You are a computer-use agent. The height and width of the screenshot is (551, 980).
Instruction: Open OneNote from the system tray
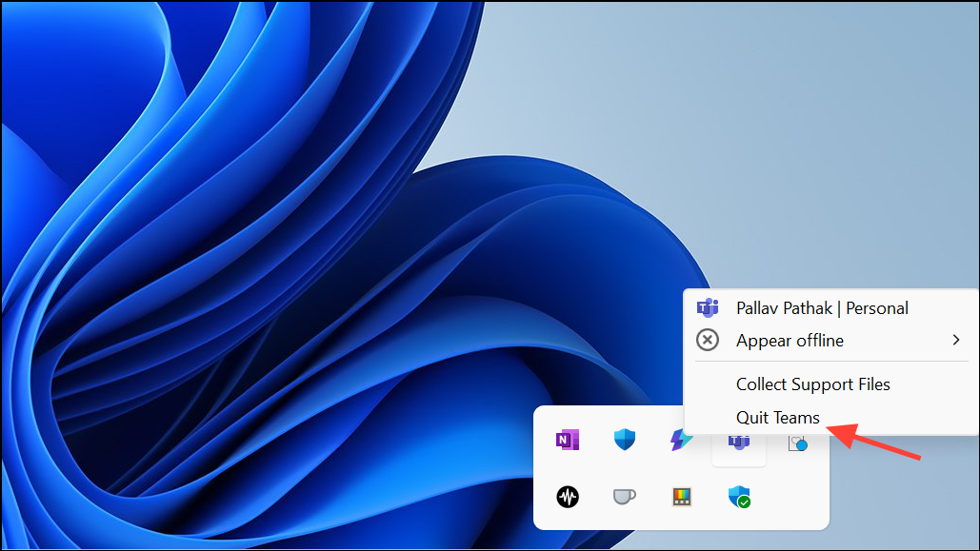pyautogui.click(x=567, y=440)
